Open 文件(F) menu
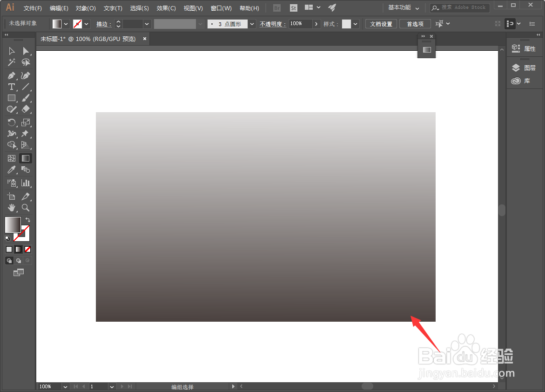The image size is (545, 392). tap(33, 8)
